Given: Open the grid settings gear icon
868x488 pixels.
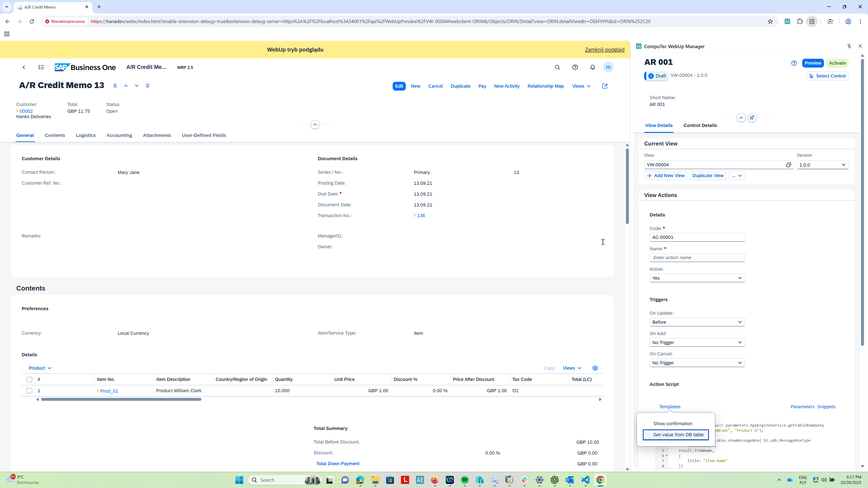Looking at the screenshot, I should [x=595, y=368].
